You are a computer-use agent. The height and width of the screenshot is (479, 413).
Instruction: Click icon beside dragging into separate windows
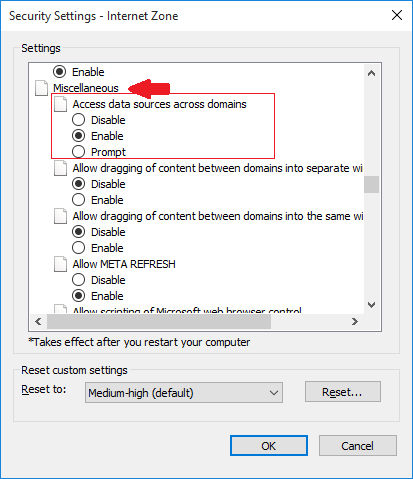click(61, 168)
